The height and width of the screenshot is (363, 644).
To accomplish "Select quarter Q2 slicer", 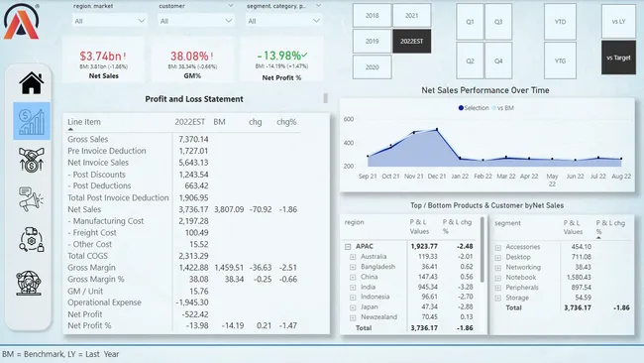I will [x=470, y=60].
